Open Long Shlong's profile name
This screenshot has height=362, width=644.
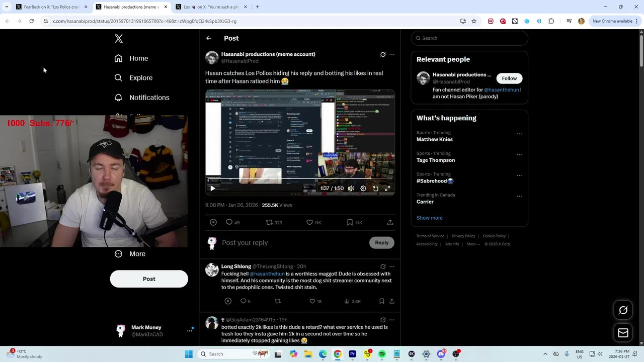point(236,266)
